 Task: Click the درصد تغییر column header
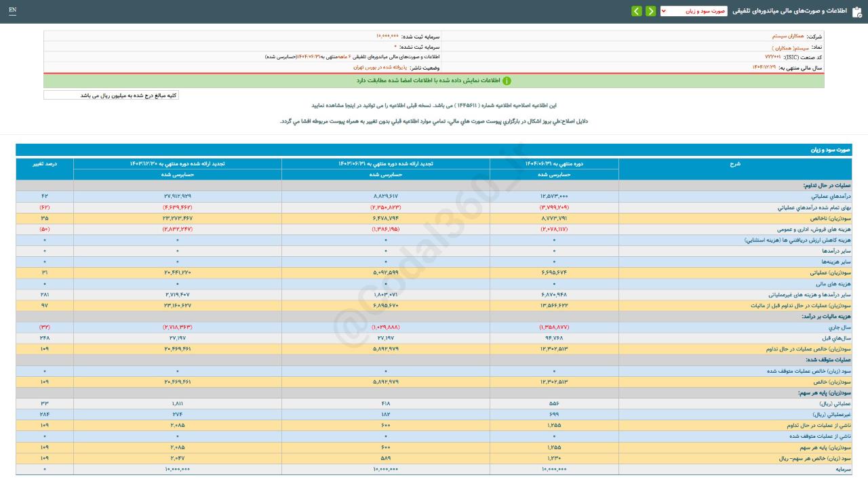tap(45, 163)
